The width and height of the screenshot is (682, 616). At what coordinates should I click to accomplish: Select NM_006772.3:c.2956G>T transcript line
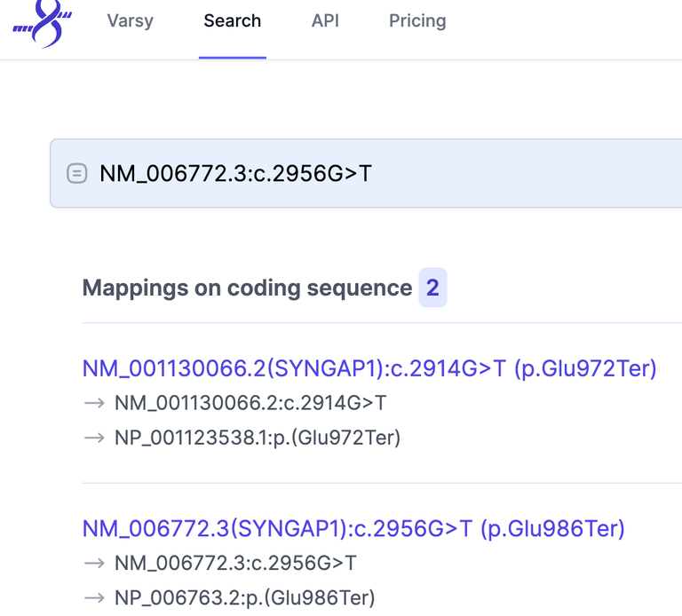pyautogui.click(x=235, y=563)
